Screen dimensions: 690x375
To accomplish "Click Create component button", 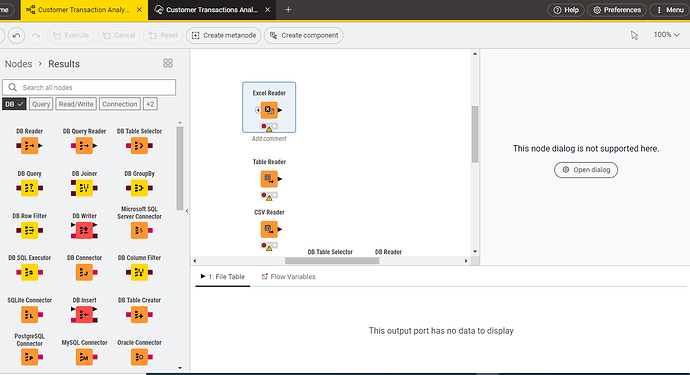I will (x=304, y=35).
